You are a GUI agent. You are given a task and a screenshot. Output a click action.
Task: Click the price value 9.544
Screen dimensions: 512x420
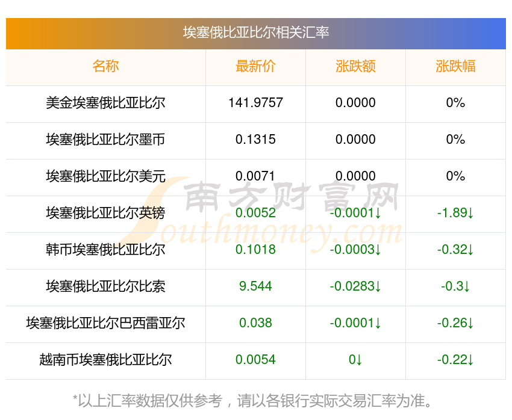pos(255,286)
